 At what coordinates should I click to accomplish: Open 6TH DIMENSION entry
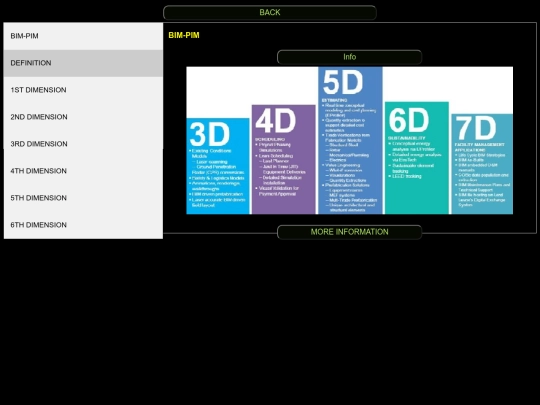click(83, 225)
